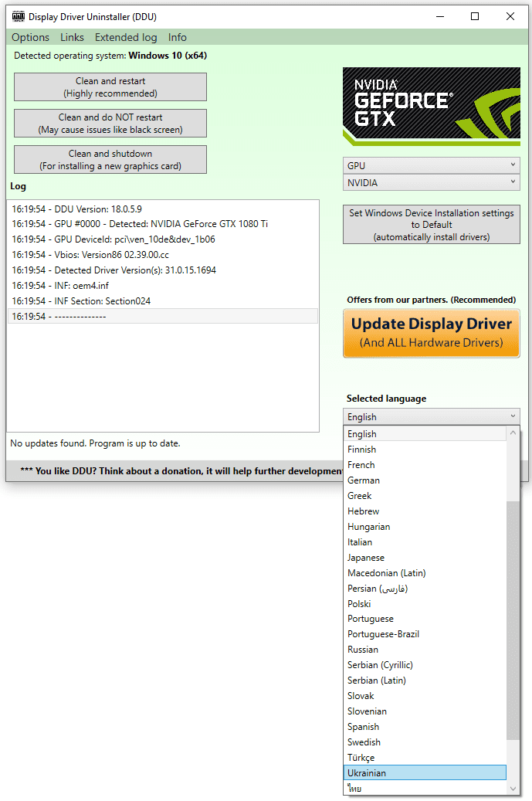Select Slovenian in language list
The image size is (532, 801).
[425, 711]
